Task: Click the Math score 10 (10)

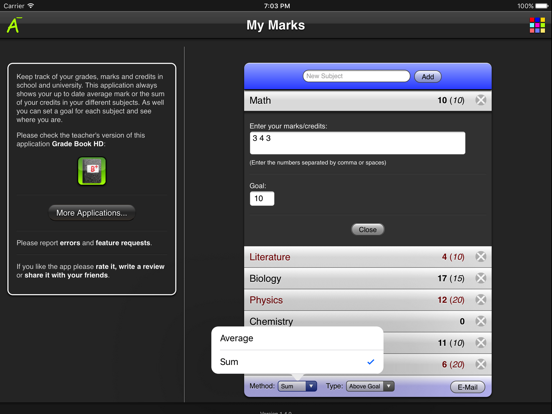Action: pyautogui.click(x=451, y=100)
